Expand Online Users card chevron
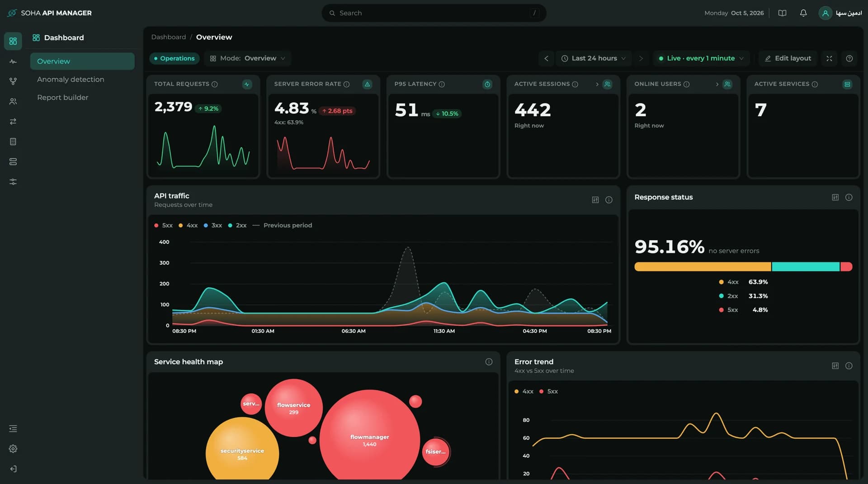 tap(717, 84)
